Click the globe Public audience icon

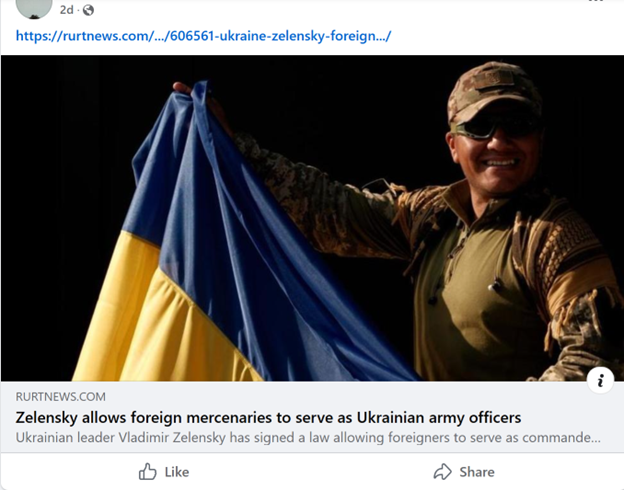(88, 10)
